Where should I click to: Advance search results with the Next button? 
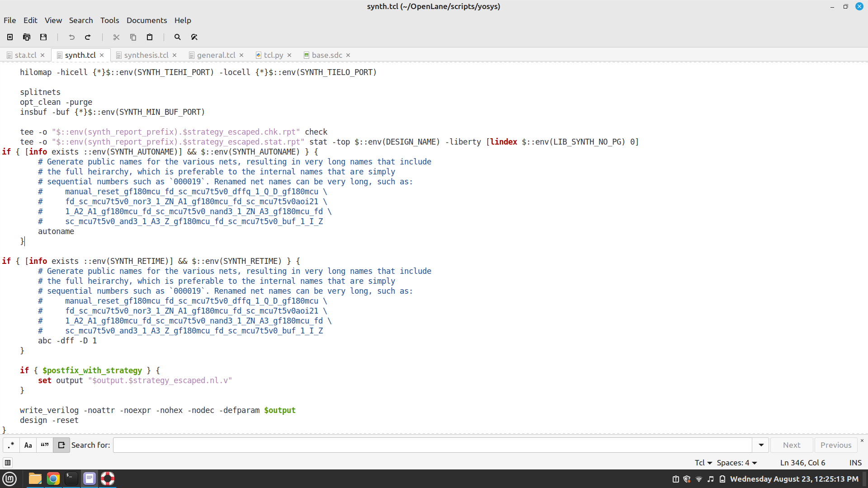point(791,445)
